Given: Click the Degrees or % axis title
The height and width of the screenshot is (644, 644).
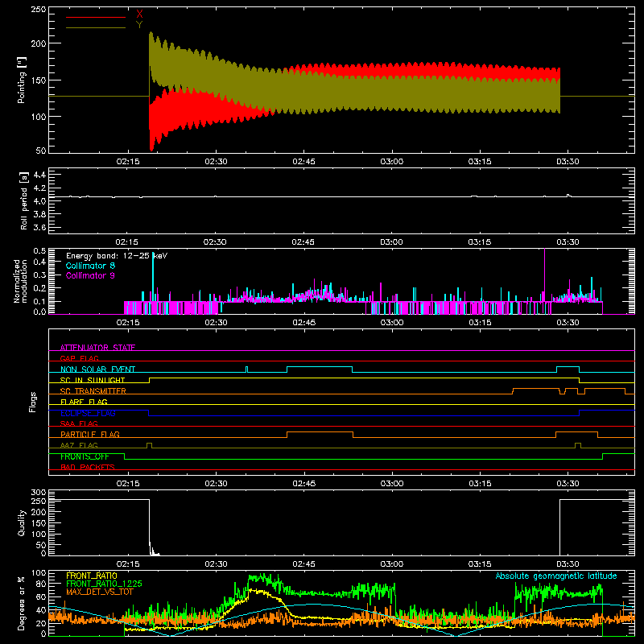Looking at the screenshot, I should pos(22,604).
